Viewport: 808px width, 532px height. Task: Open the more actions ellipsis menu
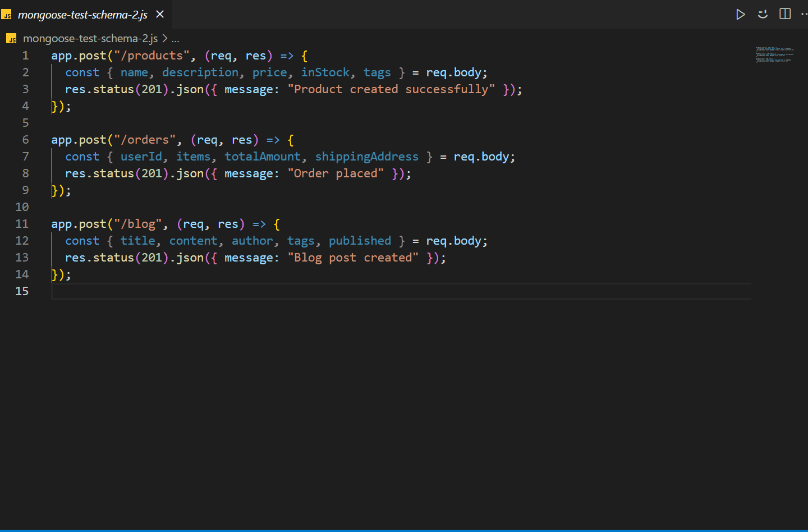804,14
